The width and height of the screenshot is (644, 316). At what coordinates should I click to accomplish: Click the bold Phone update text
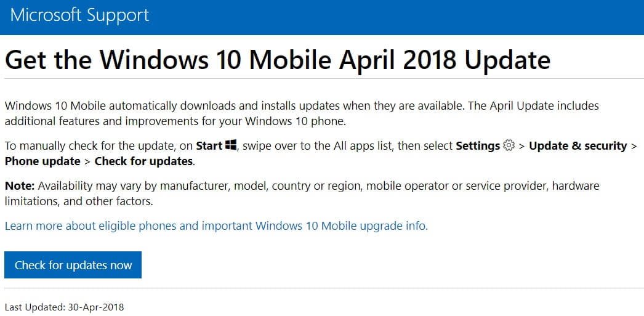[x=42, y=161]
